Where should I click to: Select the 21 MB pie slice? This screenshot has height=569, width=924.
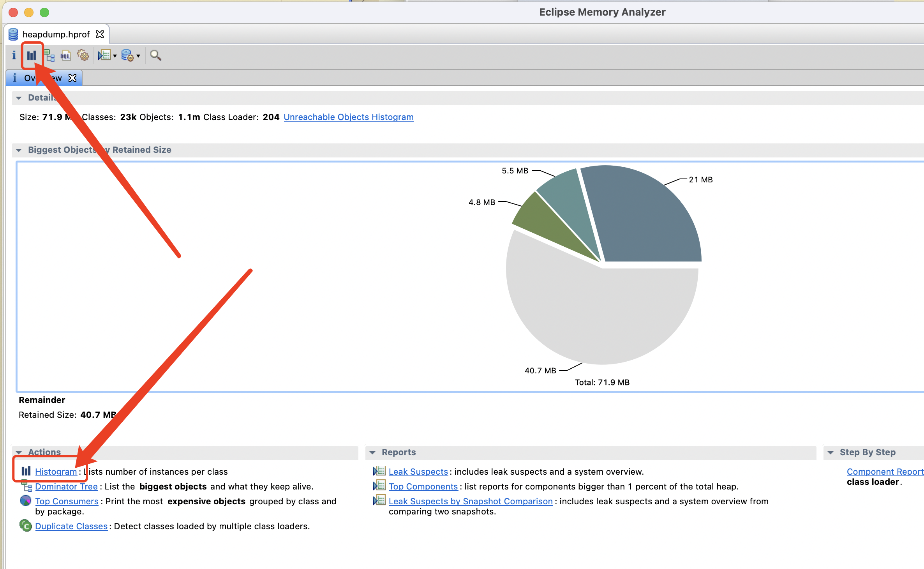tap(647, 218)
